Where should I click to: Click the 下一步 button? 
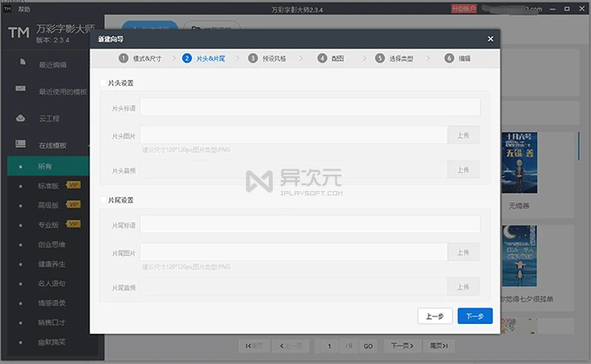475,315
